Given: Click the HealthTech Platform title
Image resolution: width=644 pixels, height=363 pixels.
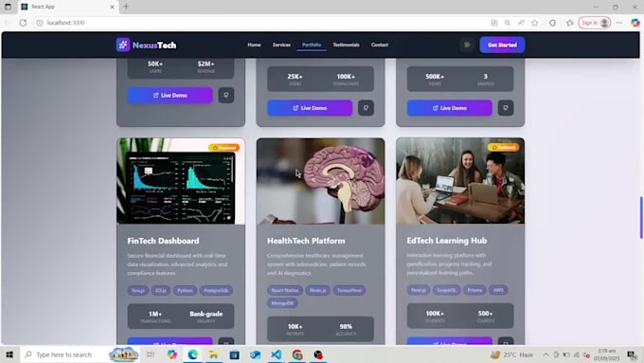Looking at the screenshot, I should click(306, 241).
